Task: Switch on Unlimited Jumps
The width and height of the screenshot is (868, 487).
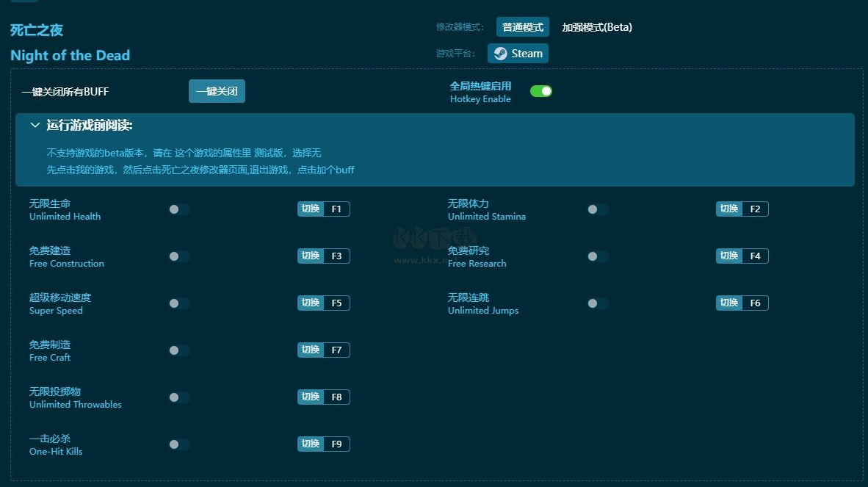Action: click(597, 303)
